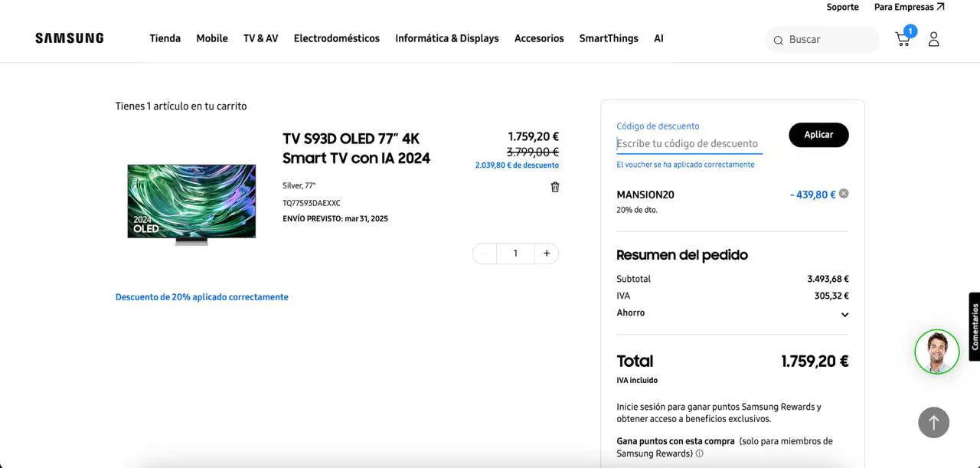The height and width of the screenshot is (468, 980).
Task: Click the crossed-out price 3.799,00 €
Action: point(532,152)
